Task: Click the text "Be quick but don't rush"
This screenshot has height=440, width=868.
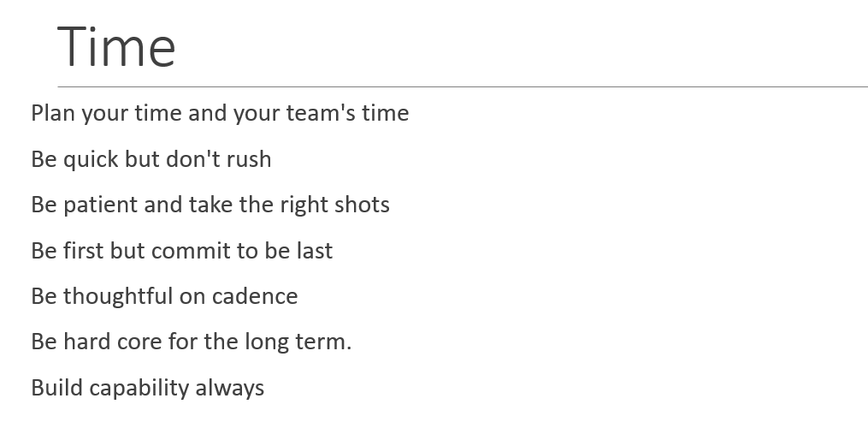Action: point(151,159)
